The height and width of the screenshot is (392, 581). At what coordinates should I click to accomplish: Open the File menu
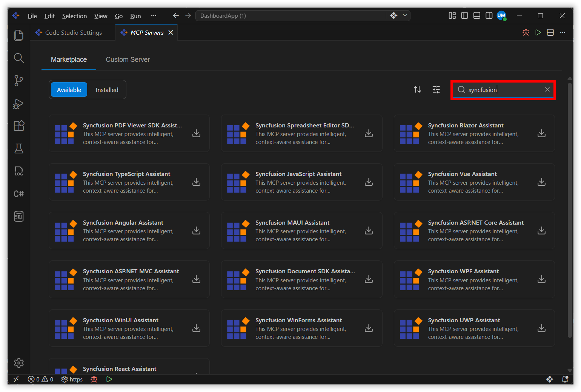point(32,16)
